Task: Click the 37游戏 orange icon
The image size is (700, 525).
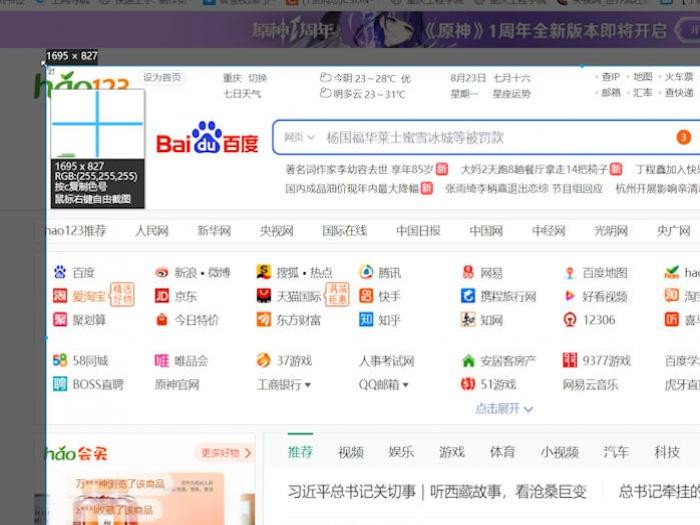Action: click(x=264, y=360)
